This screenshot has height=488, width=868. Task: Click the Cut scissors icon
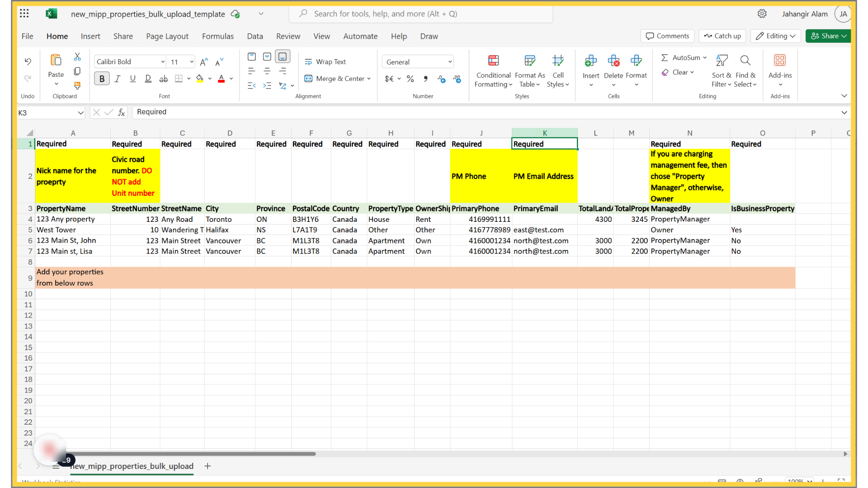(x=77, y=57)
